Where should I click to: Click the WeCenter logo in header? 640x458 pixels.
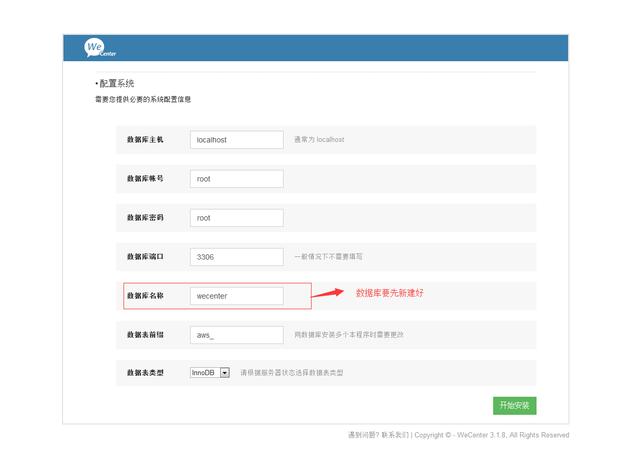100,48
